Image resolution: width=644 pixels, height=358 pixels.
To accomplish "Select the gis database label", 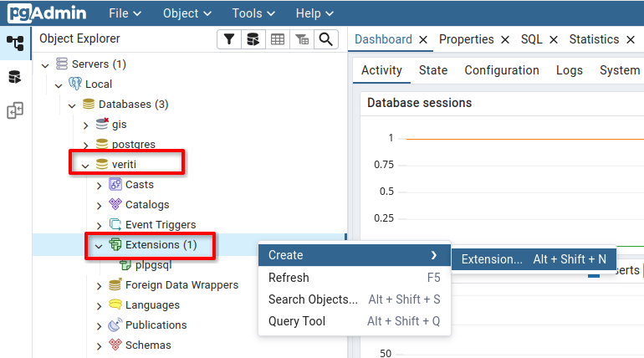I will (120, 125).
